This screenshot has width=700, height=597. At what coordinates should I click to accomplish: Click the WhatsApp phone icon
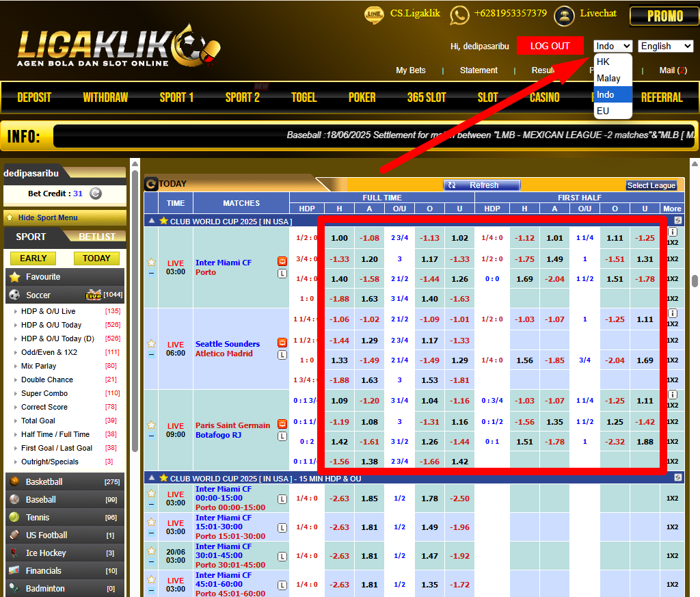click(459, 15)
